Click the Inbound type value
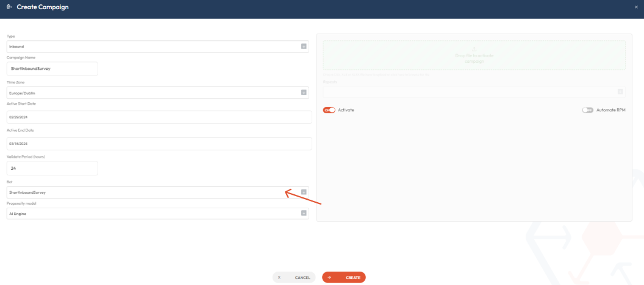 pyautogui.click(x=16, y=47)
